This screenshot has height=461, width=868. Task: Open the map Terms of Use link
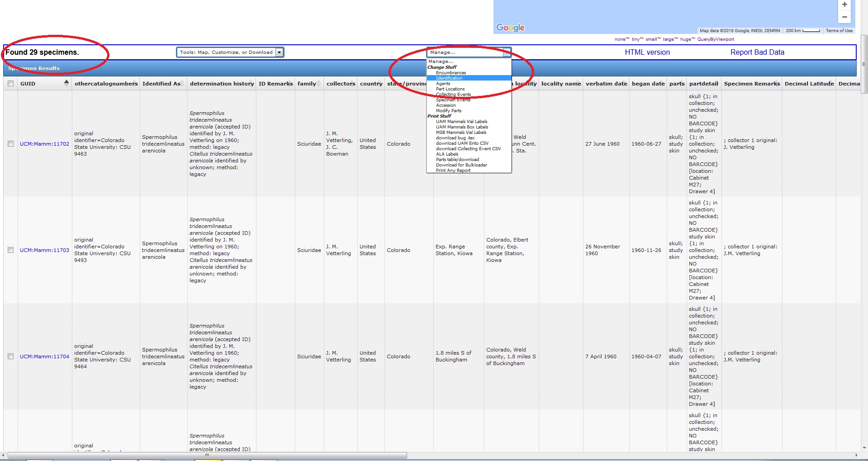coord(839,31)
